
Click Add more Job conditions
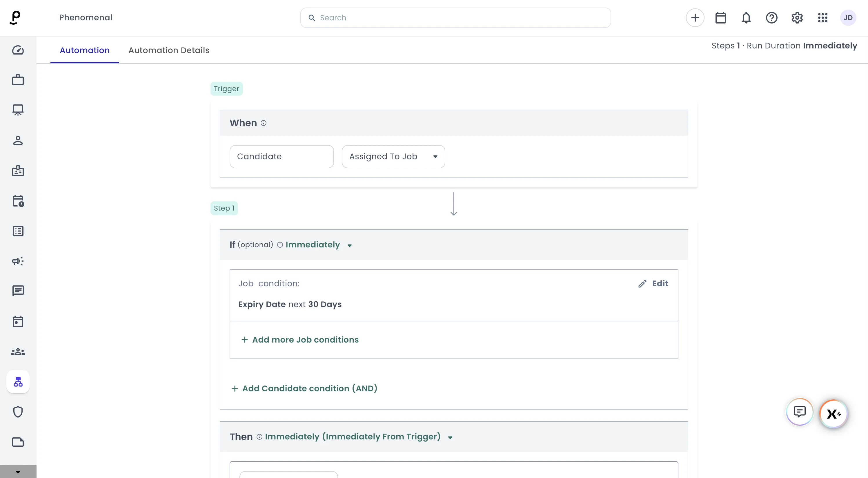(300, 340)
